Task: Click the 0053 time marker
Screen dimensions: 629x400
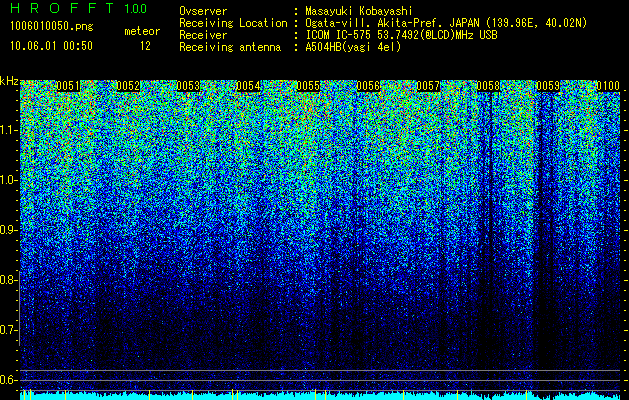Action: point(188,86)
